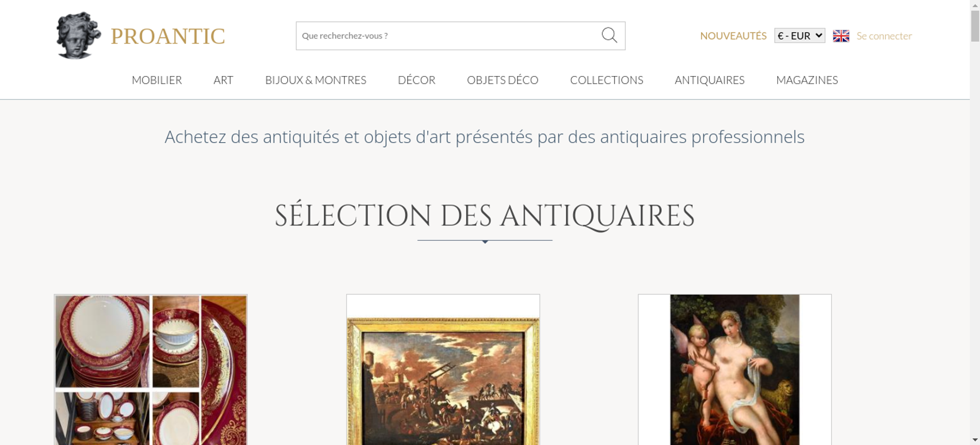
Task: Open the MAGAZINES menu
Action: pyautogui.click(x=807, y=80)
